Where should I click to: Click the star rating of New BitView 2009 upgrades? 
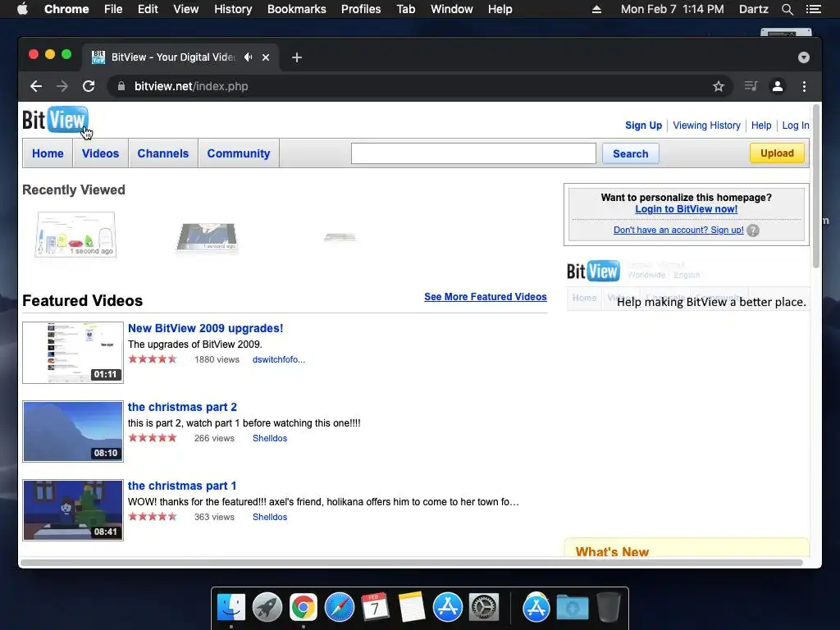click(152, 359)
